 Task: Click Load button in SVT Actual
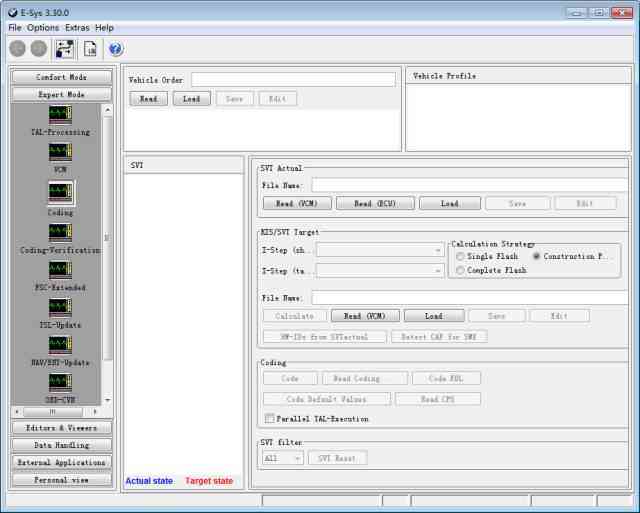tap(450, 203)
